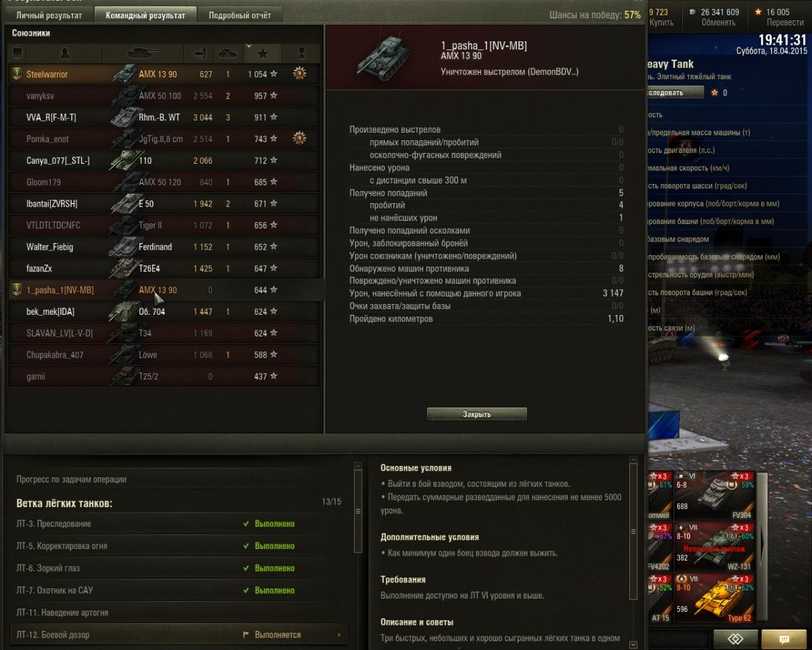
Task: Click the 19:41:31 clock display
Action: [x=782, y=40]
